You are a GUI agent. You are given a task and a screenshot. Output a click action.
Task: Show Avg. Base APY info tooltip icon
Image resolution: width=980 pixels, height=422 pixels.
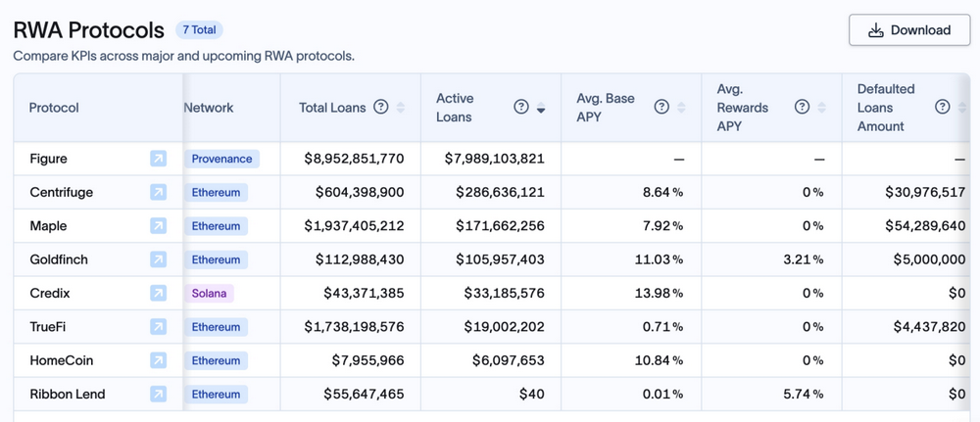click(x=661, y=108)
